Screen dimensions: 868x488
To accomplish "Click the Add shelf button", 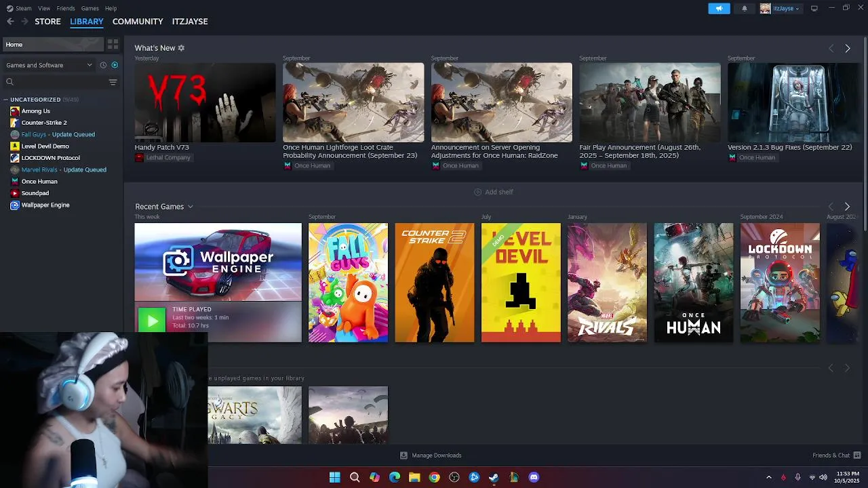I will coord(494,192).
